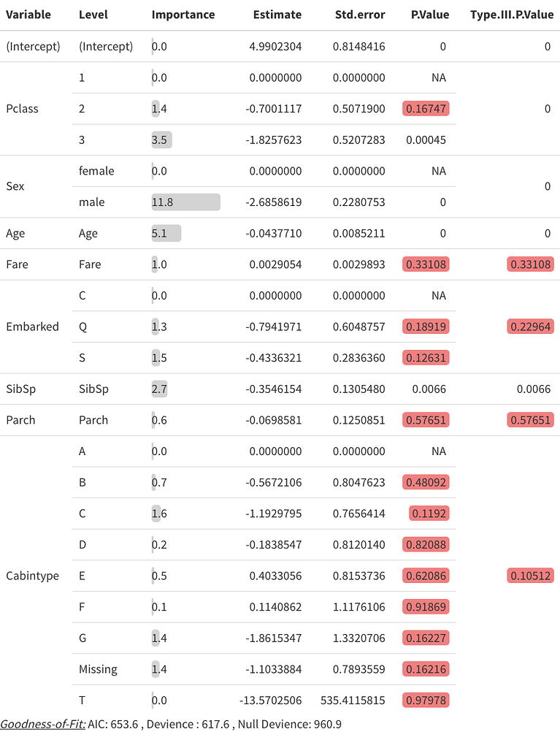Click the Importance column header
Viewport: 560px width, 748px height.
coord(183,15)
